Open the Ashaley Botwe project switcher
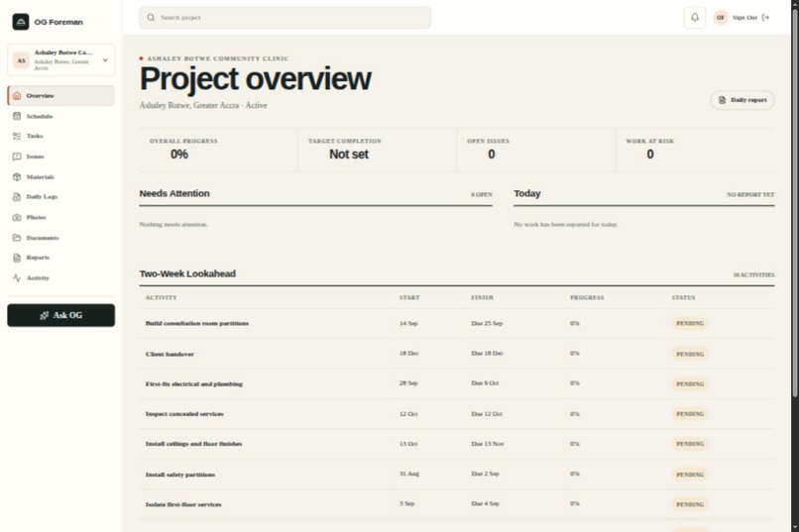The height and width of the screenshot is (532, 799). click(61, 60)
